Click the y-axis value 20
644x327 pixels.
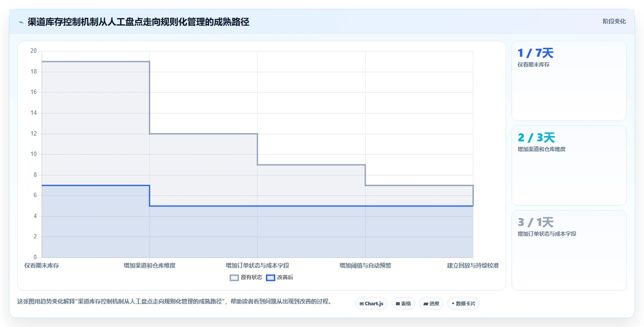tap(33, 51)
